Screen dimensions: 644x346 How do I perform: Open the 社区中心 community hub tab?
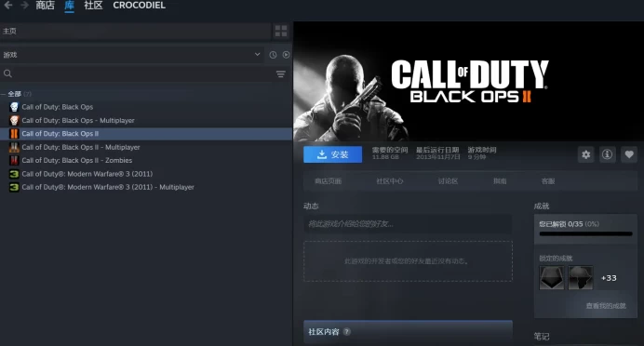[x=390, y=181]
